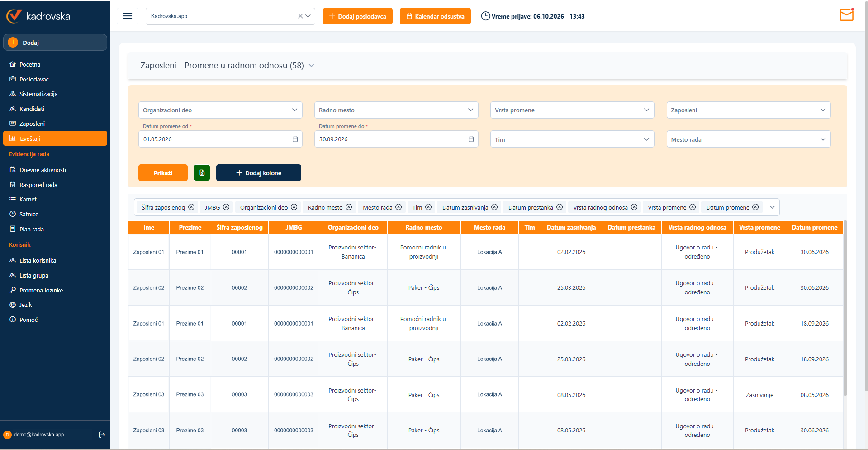This screenshot has width=868, height=450.
Task: Click the logout icon beside demo@kadrovska.app
Action: pyautogui.click(x=102, y=435)
